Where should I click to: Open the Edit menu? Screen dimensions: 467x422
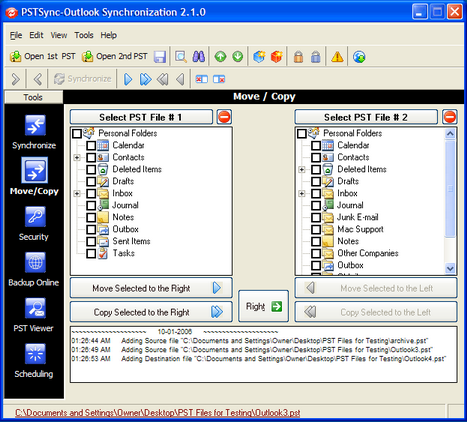[36, 35]
